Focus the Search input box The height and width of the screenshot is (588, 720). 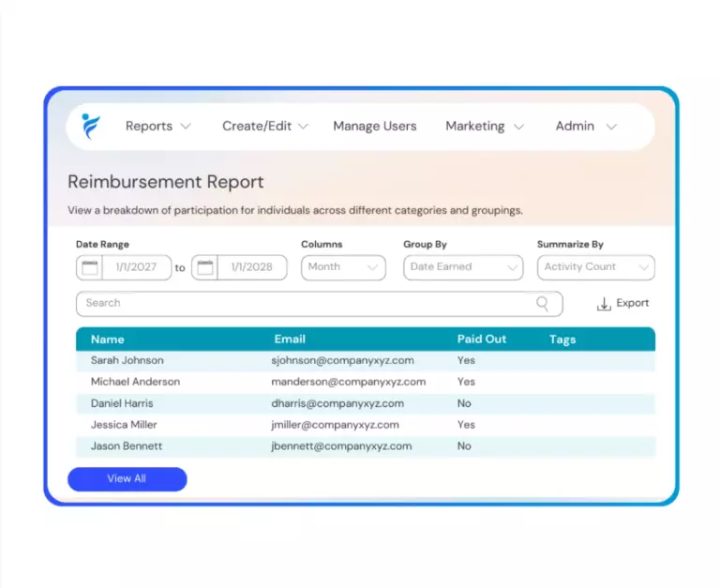pyautogui.click(x=319, y=304)
